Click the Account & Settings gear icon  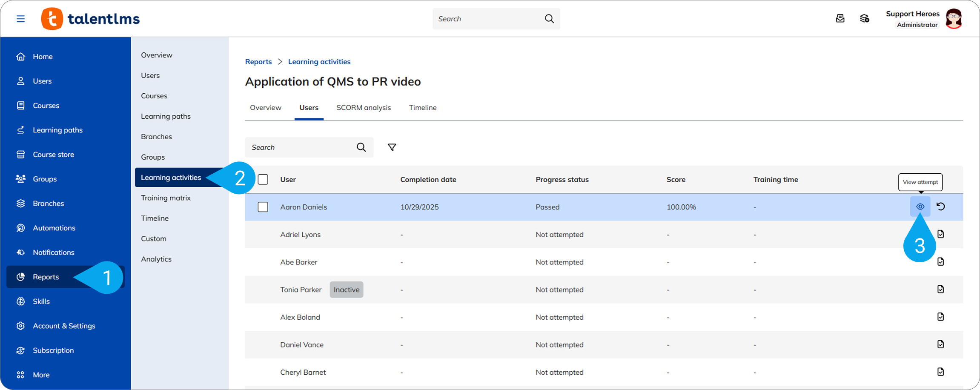click(x=20, y=326)
